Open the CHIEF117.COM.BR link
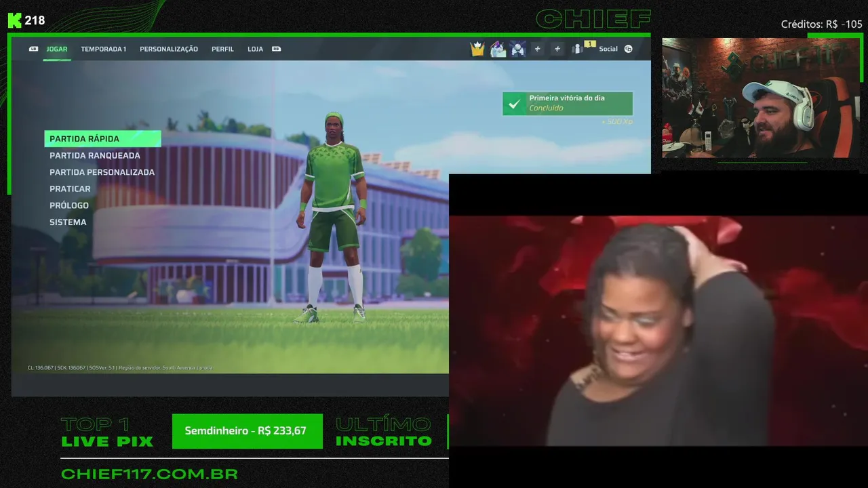Viewport: 868px width, 488px height. 149,474
